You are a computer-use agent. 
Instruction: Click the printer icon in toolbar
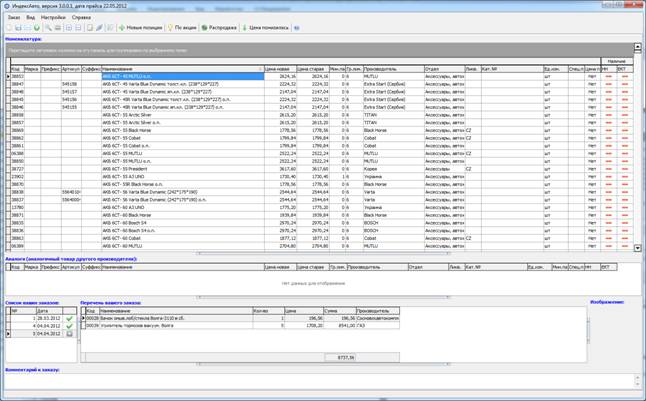[x=58, y=28]
